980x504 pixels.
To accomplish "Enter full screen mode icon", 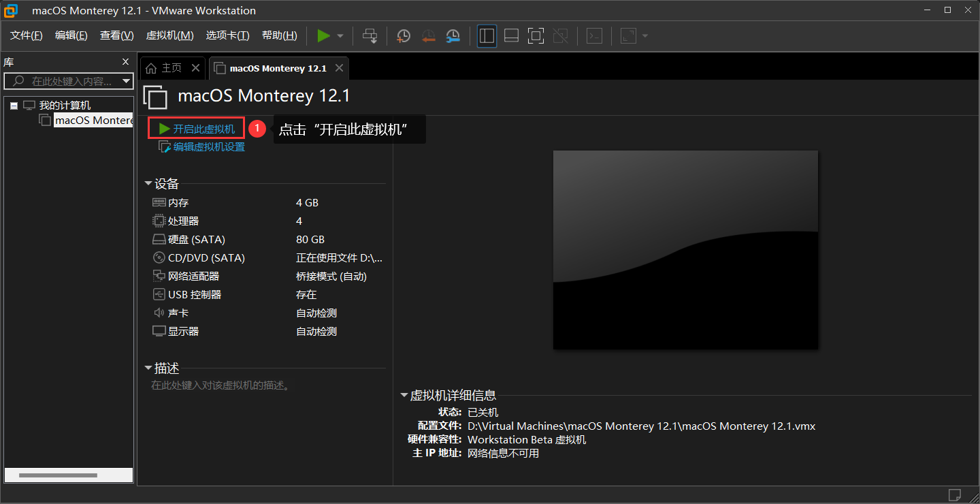I will click(x=536, y=35).
